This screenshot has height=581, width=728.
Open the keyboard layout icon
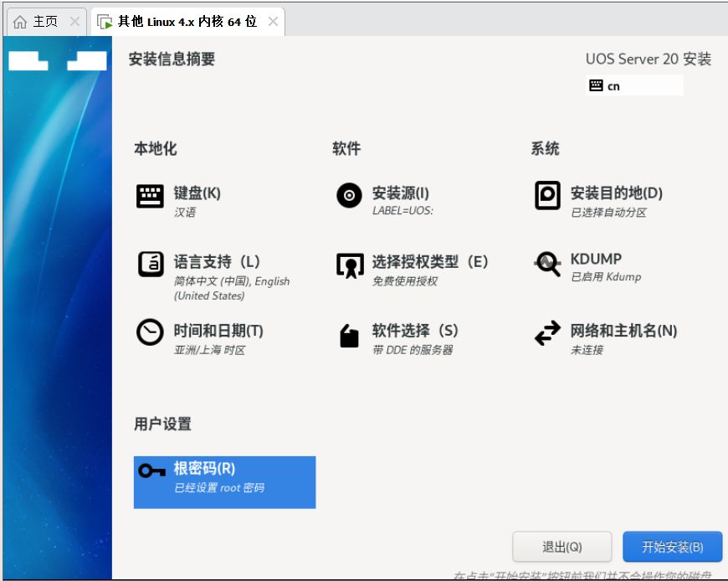coord(150,196)
